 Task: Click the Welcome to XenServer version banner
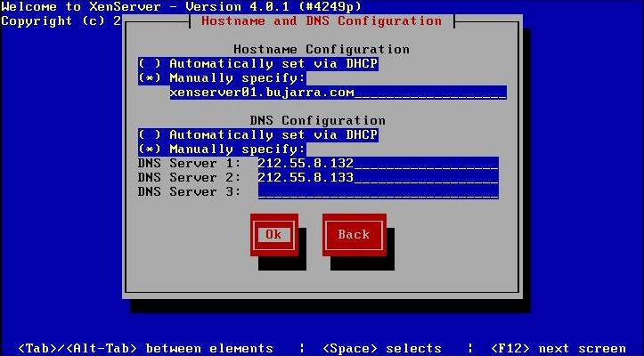(182, 7)
